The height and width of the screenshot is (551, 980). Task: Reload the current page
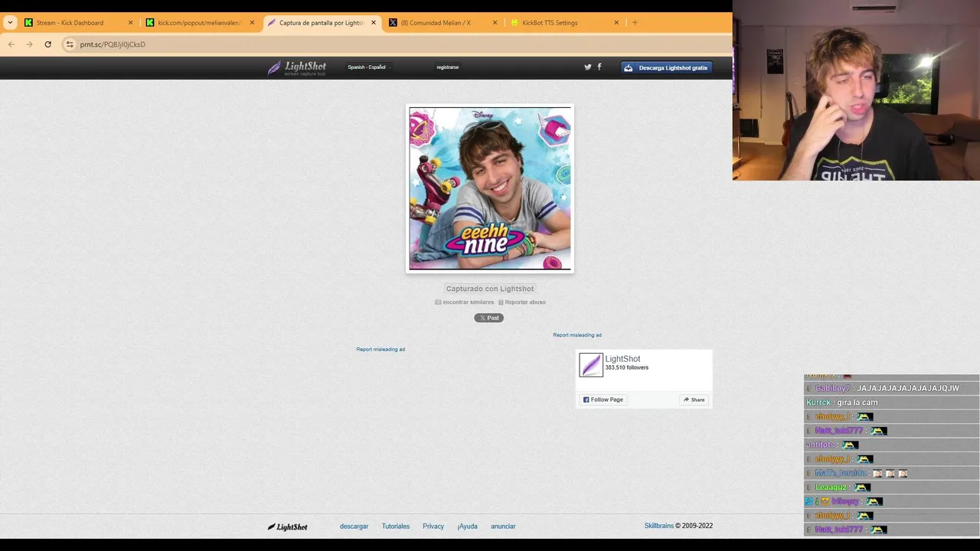[47, 44]
